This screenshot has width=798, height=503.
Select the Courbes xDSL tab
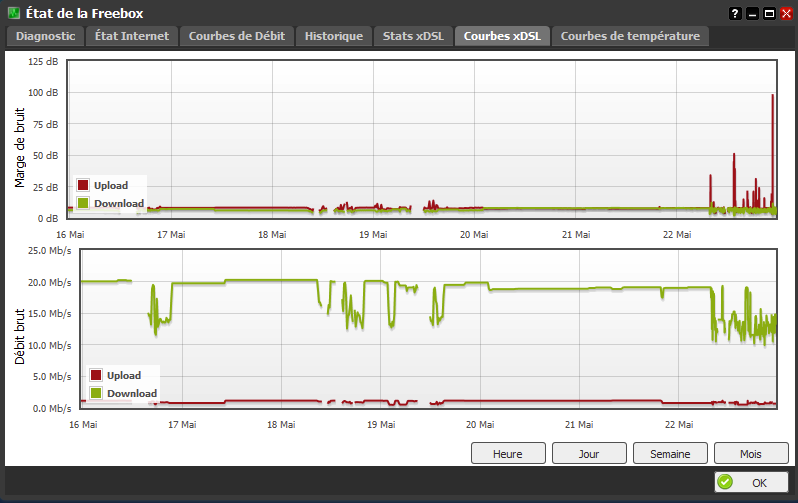(x=502, y=36)
